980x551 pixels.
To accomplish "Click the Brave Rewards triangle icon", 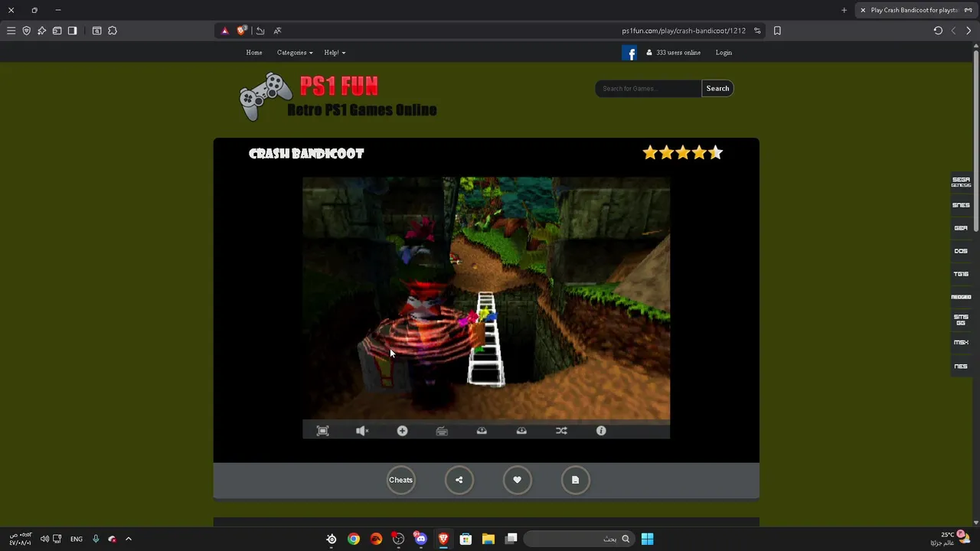I will 224,31.
